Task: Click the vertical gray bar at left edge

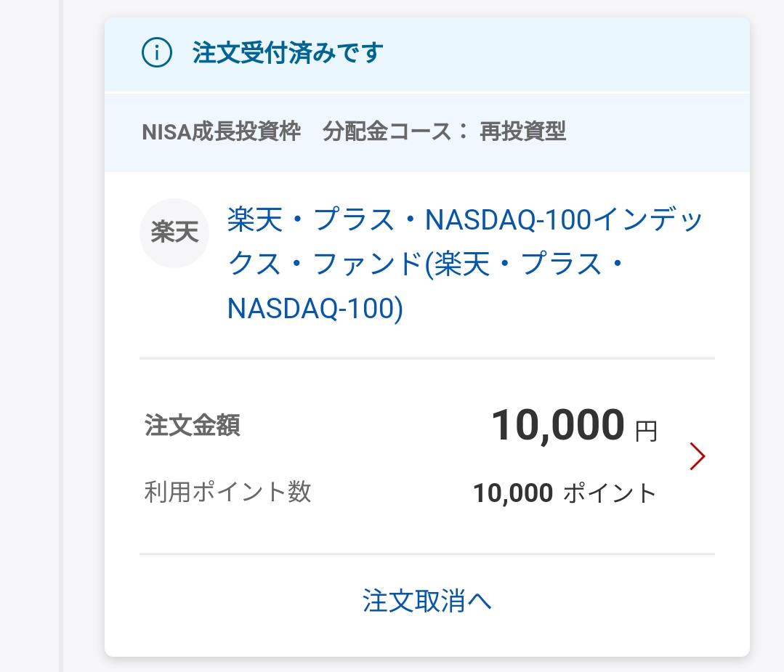Action: [61, 336]
